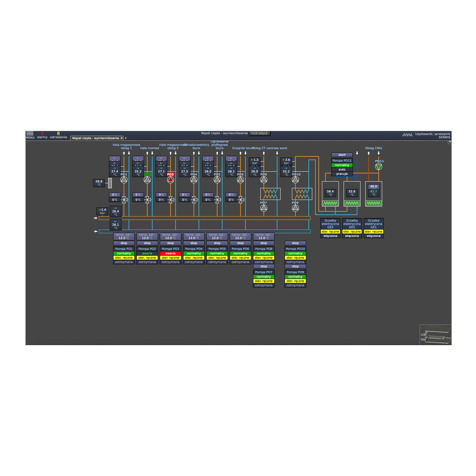Toggle ster. ręczne for Grzałka GE3
Screen dimensions: 476x476
330,231
